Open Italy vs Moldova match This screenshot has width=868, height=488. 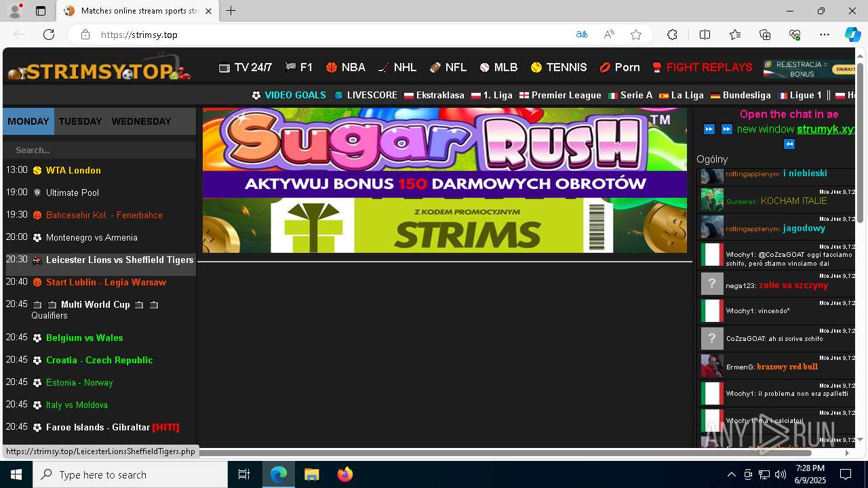click(77, 405)
